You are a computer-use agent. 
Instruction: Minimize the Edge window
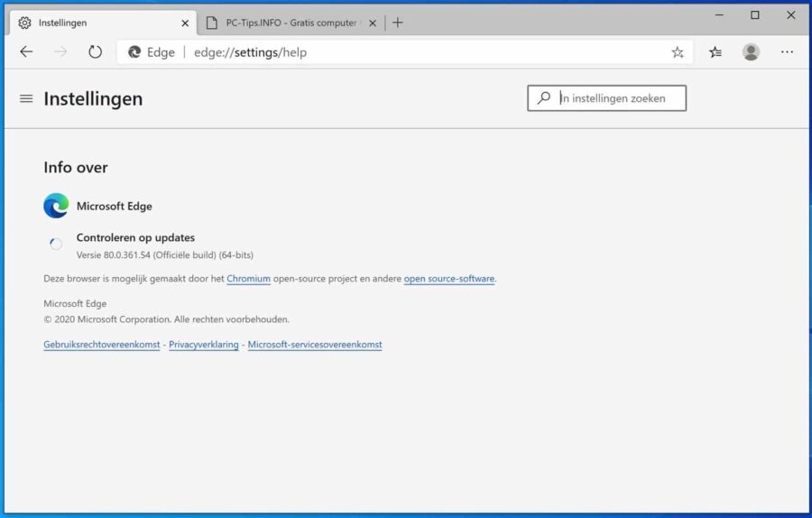coord(719,15)
